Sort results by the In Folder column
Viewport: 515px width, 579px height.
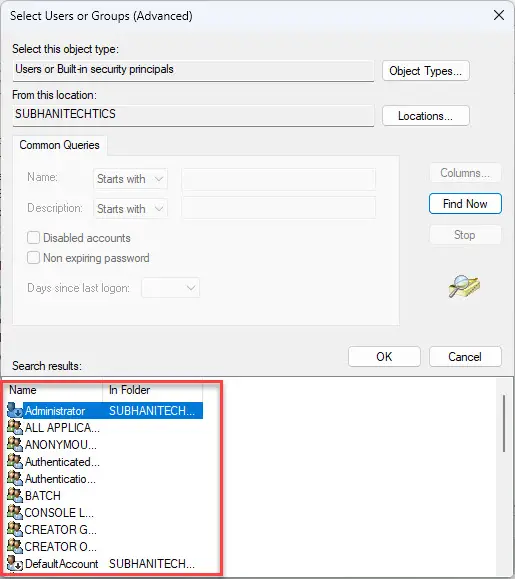(152, 390)
